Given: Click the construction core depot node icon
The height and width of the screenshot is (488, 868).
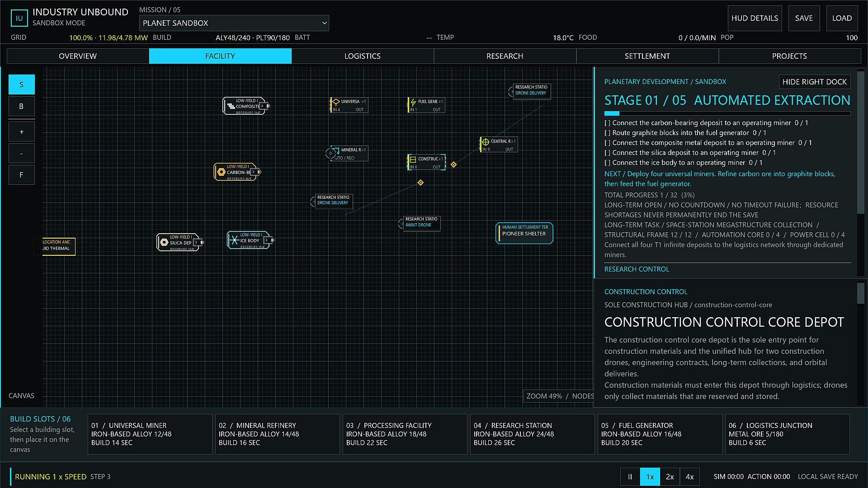Looking at the screenshot, I should (413, 160).
